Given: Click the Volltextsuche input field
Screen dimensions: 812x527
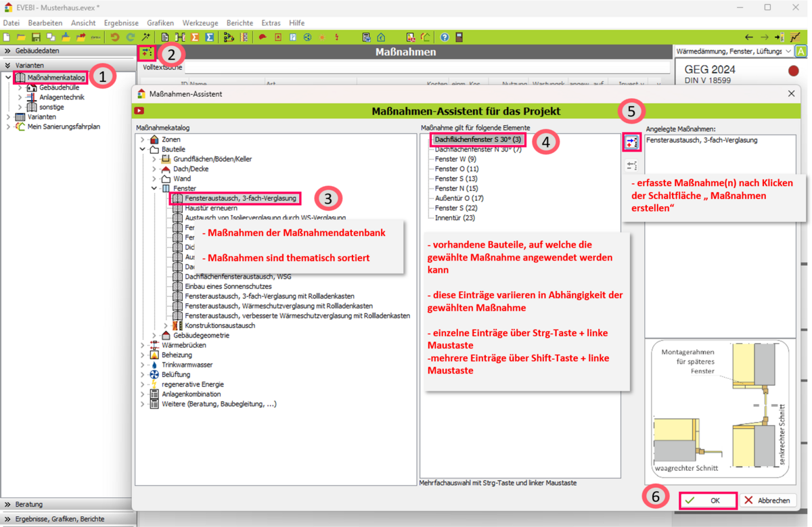Looking at the screenshot, I should 426,68.
